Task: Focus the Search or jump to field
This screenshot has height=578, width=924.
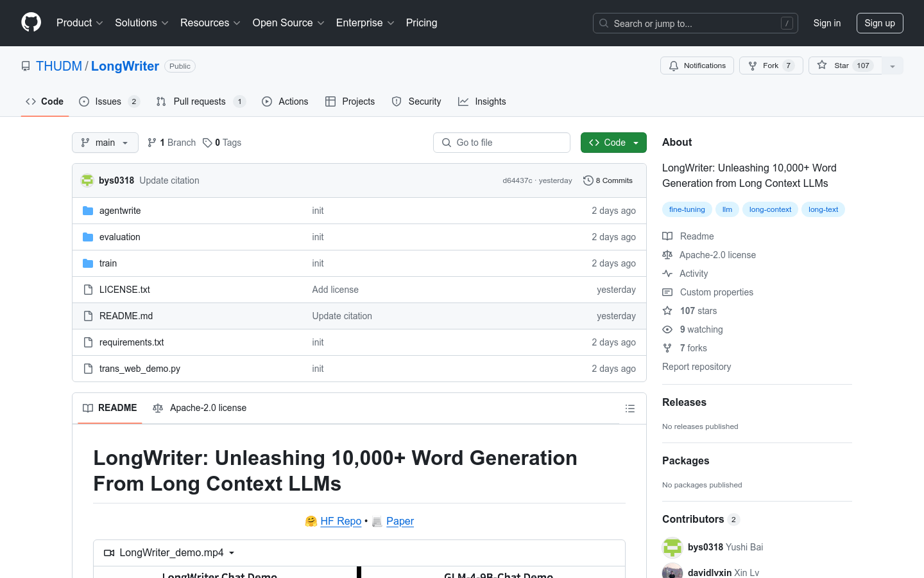Action: (696, 23)
